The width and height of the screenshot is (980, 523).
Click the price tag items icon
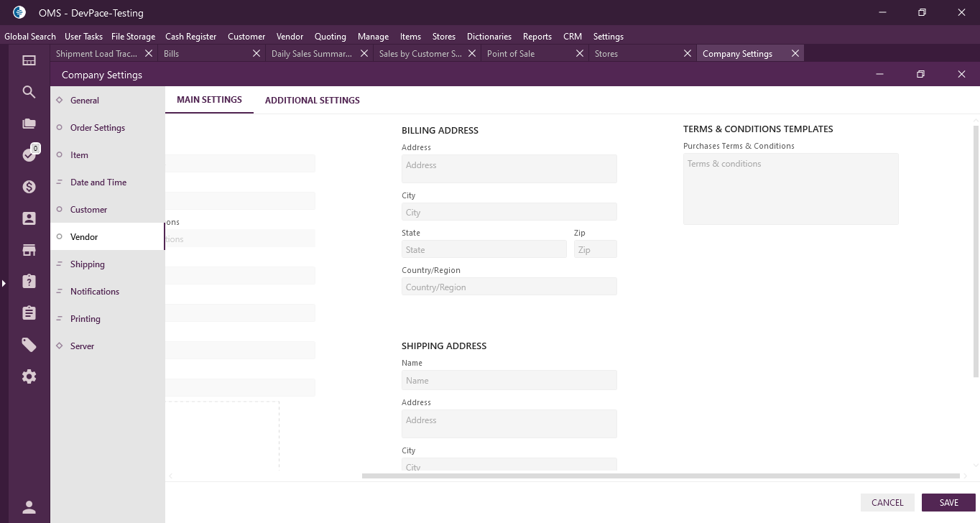click(x=29, y=345)
